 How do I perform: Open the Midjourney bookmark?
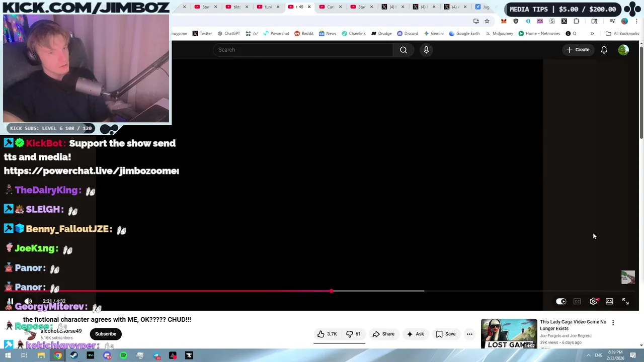[x=499, y=34]
